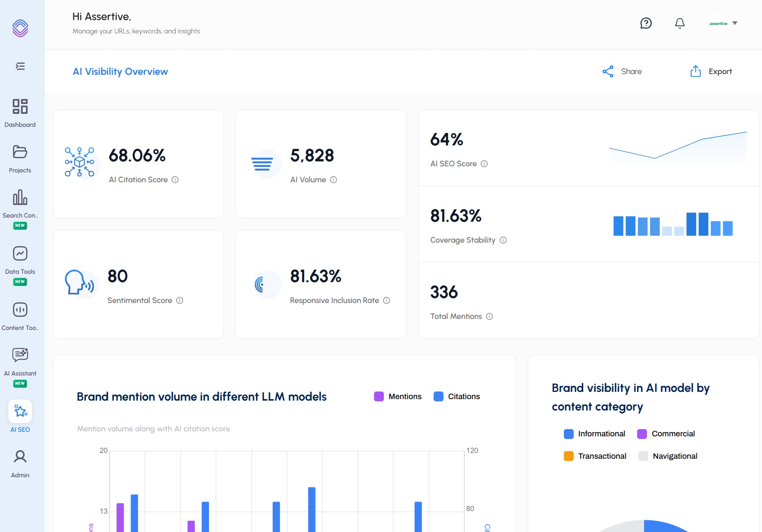
Task: Click the Brand mention volume chart title
Action: click(x=202, y=396)
